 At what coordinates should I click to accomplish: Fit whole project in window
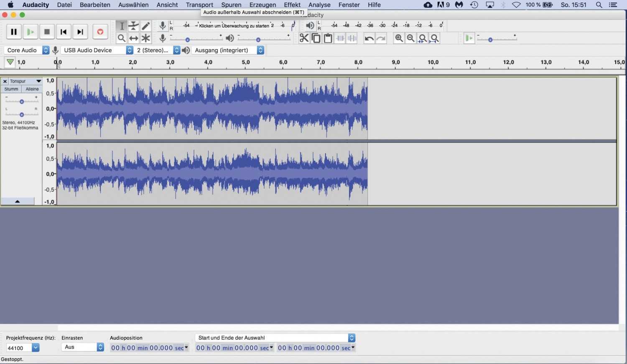(x=435, y=38)
